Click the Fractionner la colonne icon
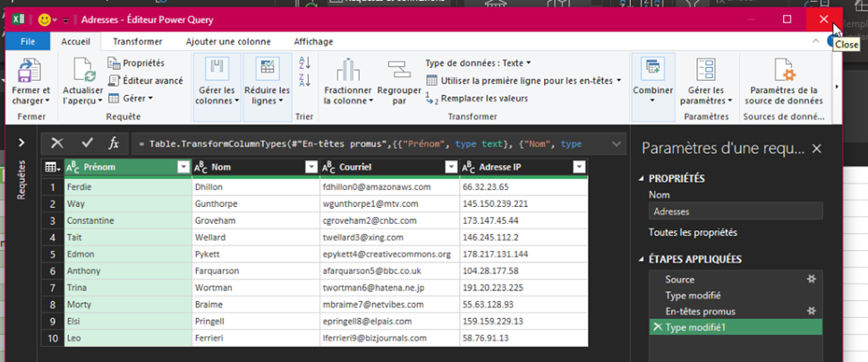 click(346, 71)
